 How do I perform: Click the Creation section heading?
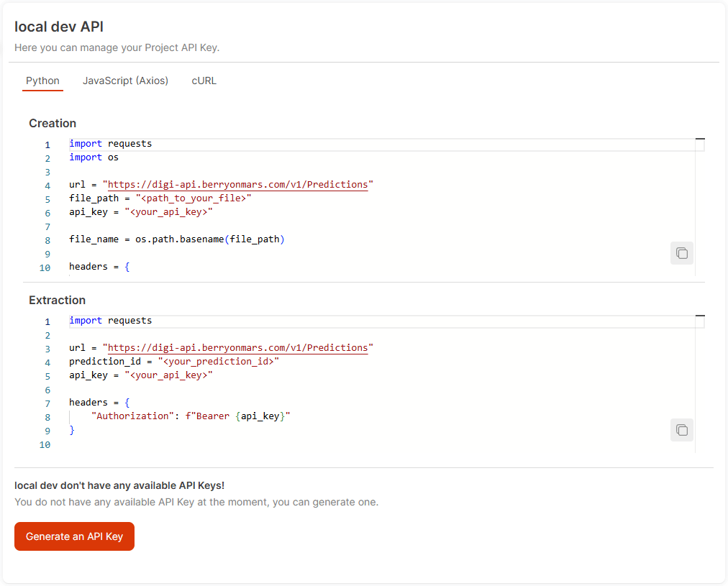tap(53, 124)
